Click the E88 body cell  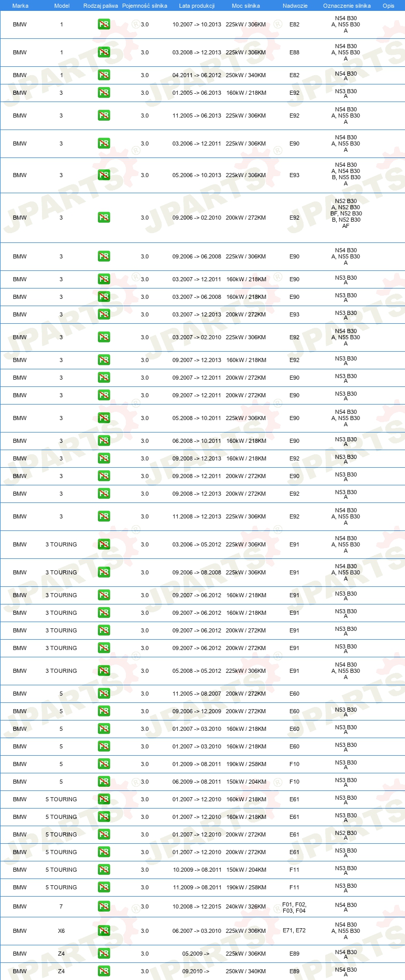coord(294,52)
